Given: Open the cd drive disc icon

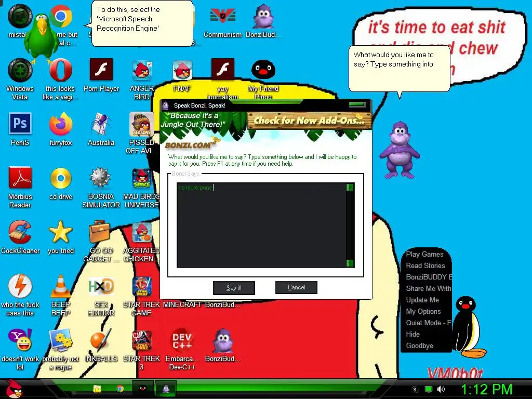Looking at the screenshot, I should point(61,178).
